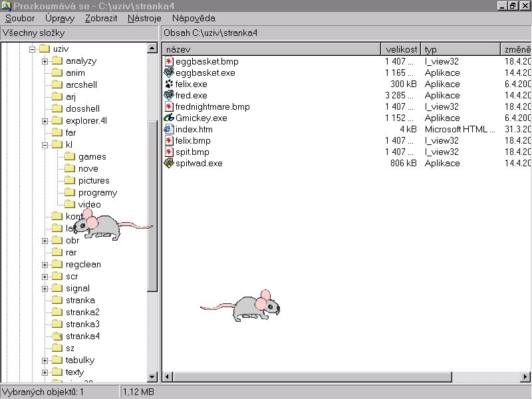Click the eggbasket.exe file icon

169,72
